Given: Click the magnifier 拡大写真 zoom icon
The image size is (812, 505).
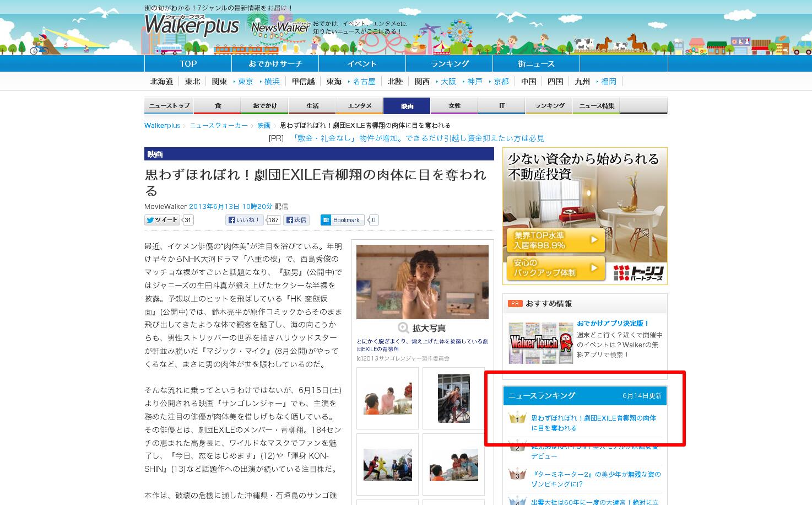Looking at the screenshot, I should point(403,328).
